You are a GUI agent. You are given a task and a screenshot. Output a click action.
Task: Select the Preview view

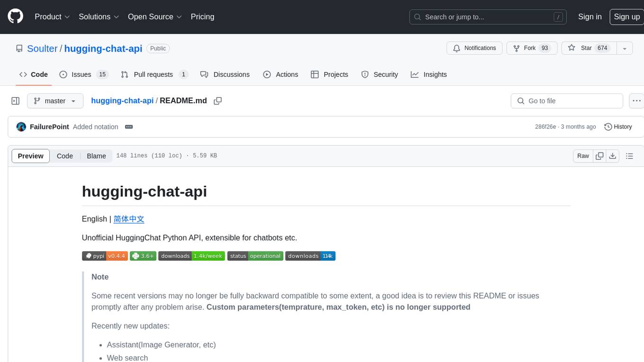pyautogui.click(x=31, y=156)
